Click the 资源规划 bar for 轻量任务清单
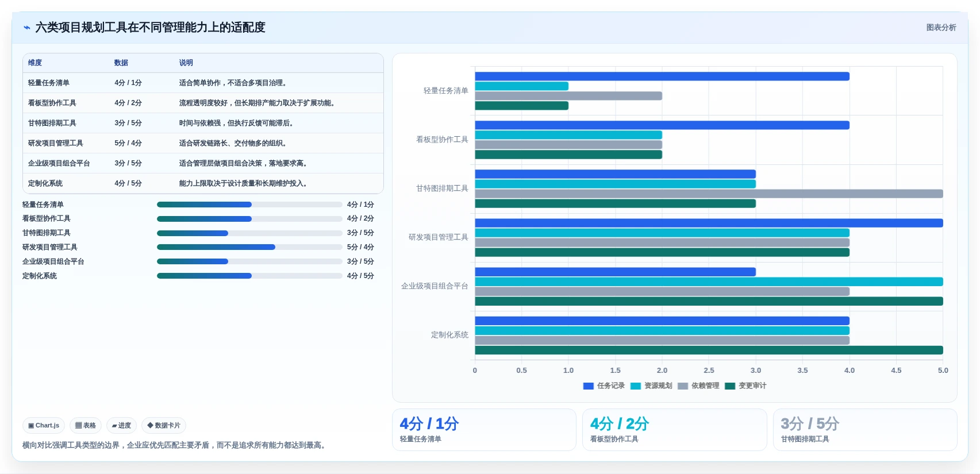980x474 pixels. point(521,86)
